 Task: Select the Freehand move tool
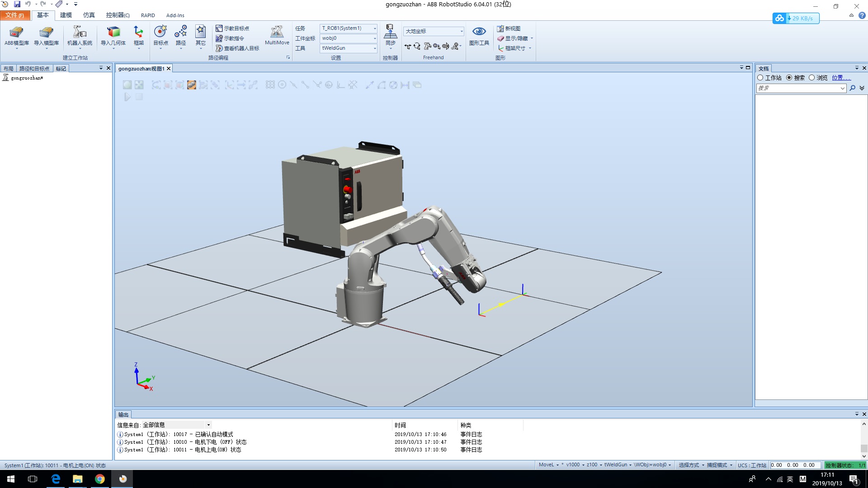tap(408, 46)
